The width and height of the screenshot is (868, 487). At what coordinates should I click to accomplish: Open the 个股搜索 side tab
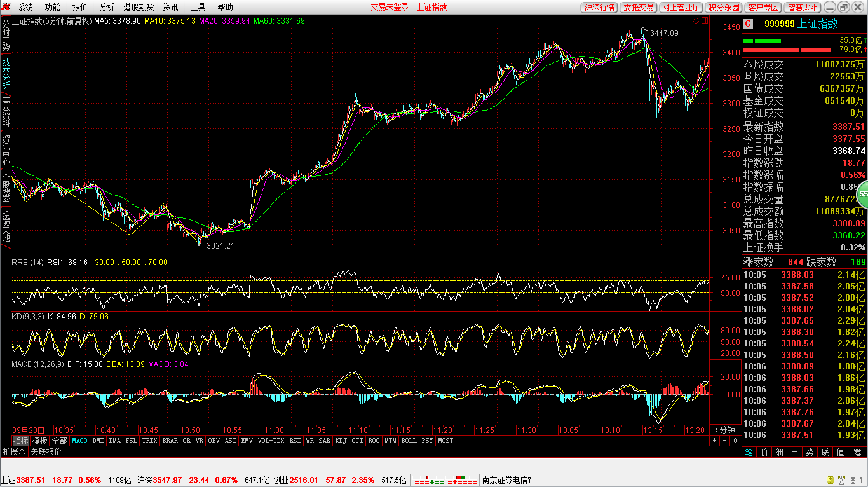point(6,187)
